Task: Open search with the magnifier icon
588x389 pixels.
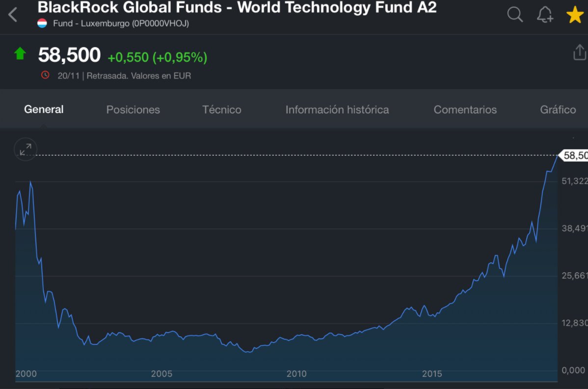Action: pyautogui.click(x=515, y=15)
